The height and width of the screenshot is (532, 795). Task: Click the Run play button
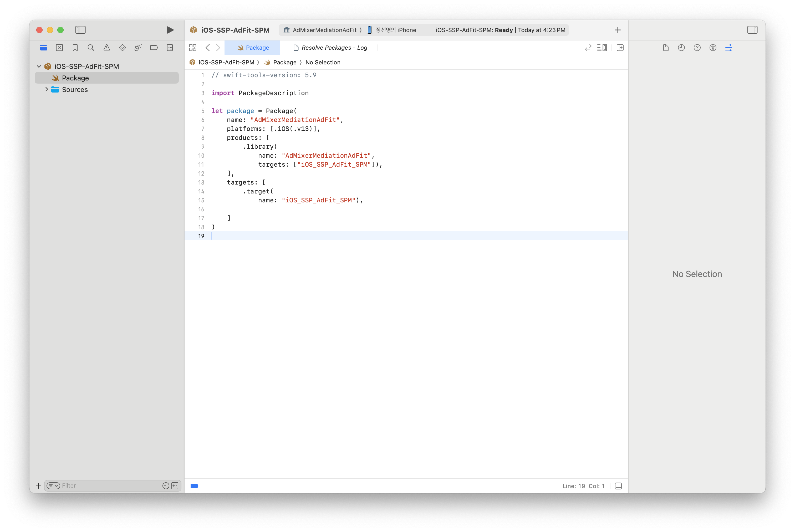[170, 30]
